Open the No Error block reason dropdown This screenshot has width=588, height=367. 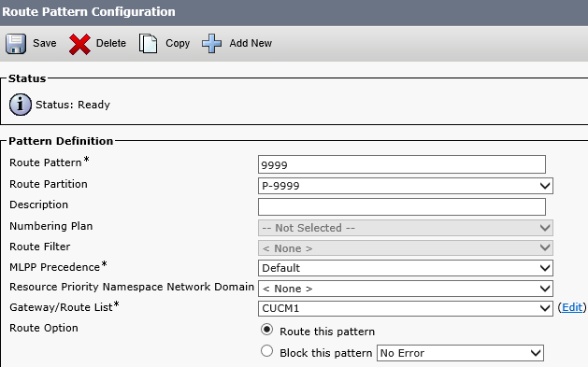[460, 353]
